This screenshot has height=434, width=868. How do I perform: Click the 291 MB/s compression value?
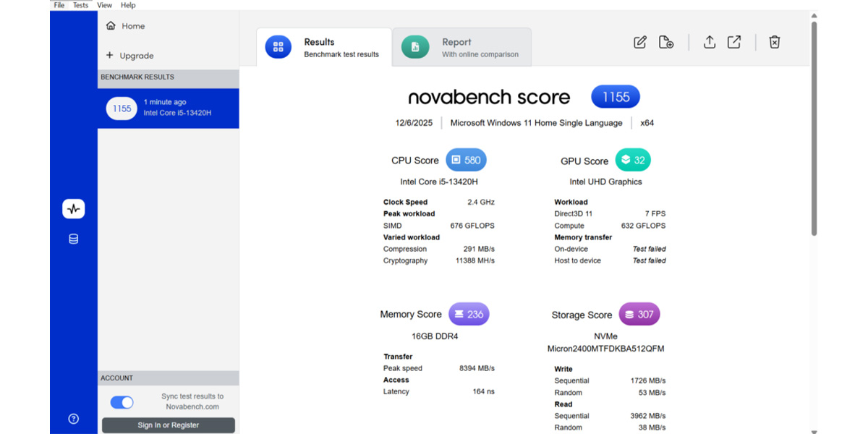click(479, 249)
